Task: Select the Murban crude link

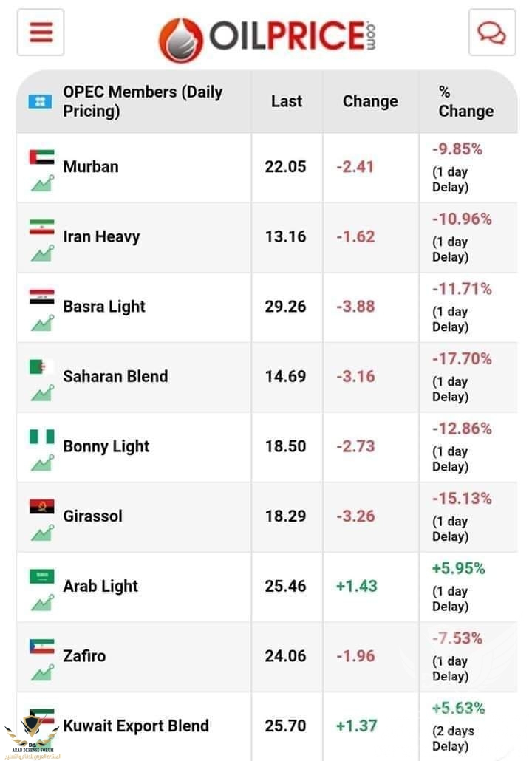Action: pyautogui.click(x=91, y=166)
